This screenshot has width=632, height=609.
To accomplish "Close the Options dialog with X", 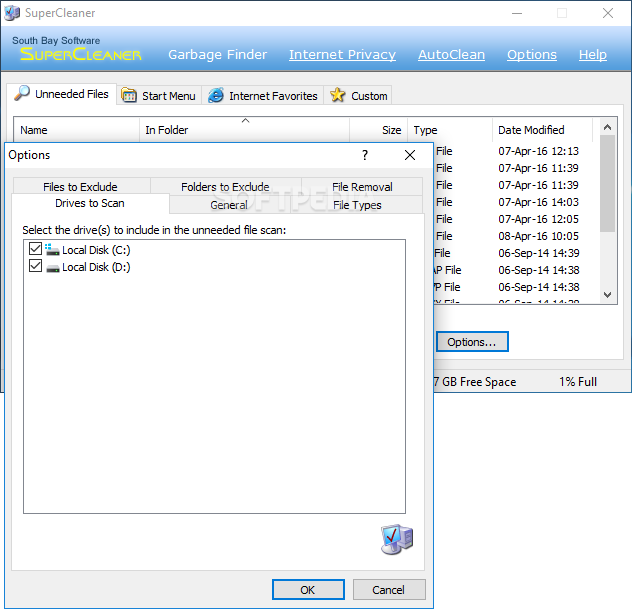I will click(x=410, y=155).
